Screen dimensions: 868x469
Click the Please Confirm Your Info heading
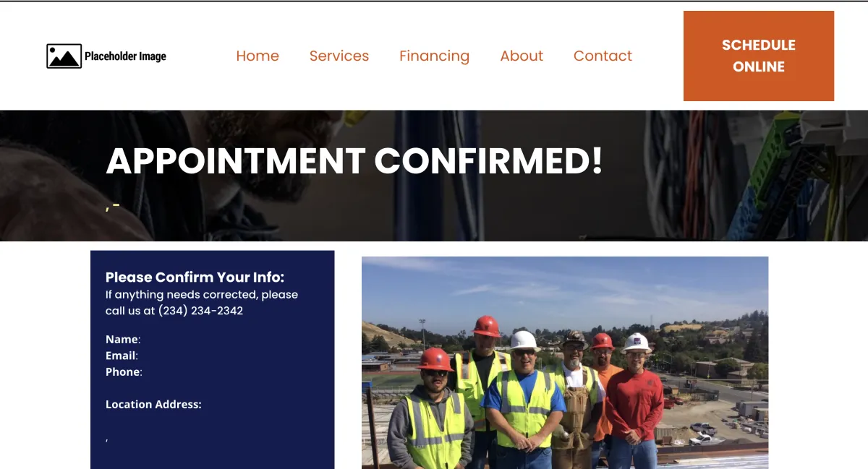pyautogui.click(x=195, y=277)
